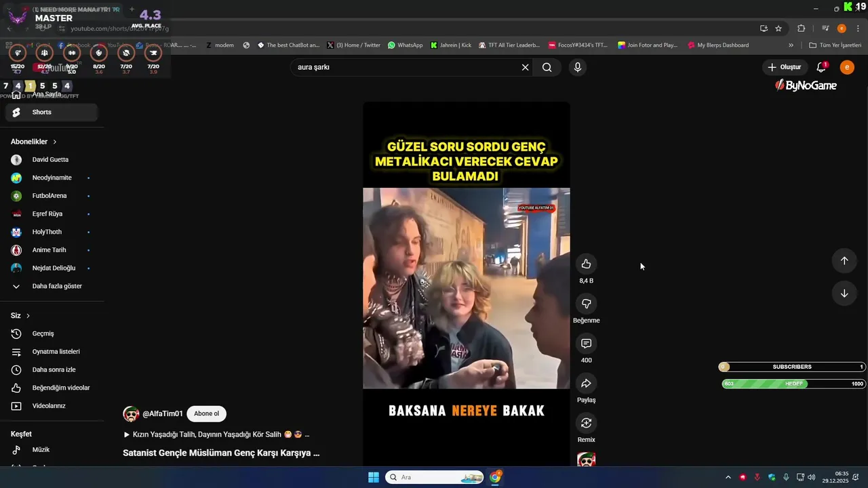Click microphone tray icon in taskbar
Viewport: 868px width, 488px height.
[x=786, y=477]
